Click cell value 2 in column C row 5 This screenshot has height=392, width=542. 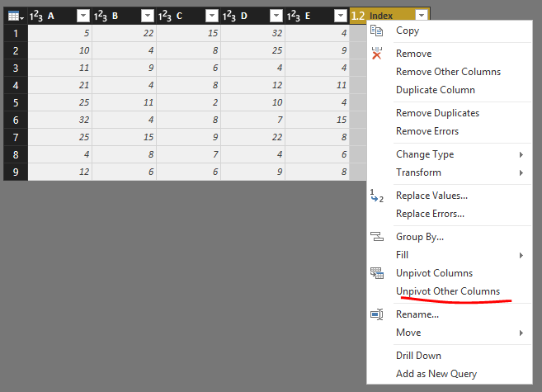(x=188, y=102)
